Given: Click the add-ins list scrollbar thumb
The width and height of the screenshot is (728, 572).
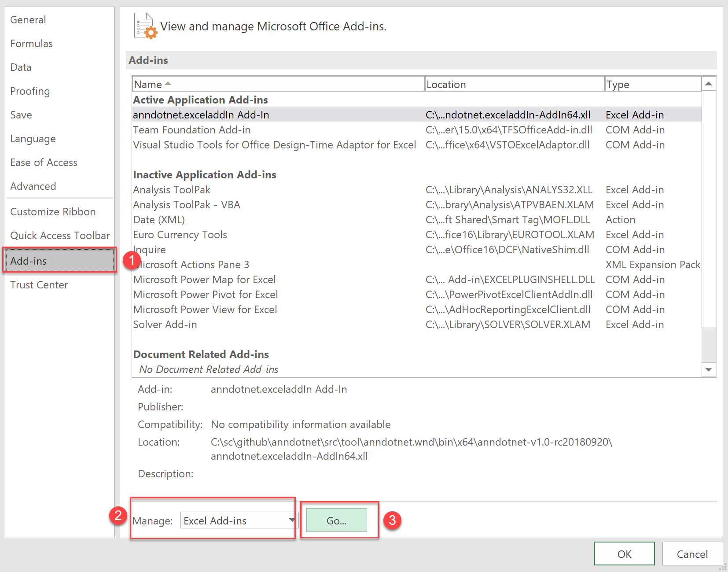Looking at the screenshot, I should tap(709, 209).
